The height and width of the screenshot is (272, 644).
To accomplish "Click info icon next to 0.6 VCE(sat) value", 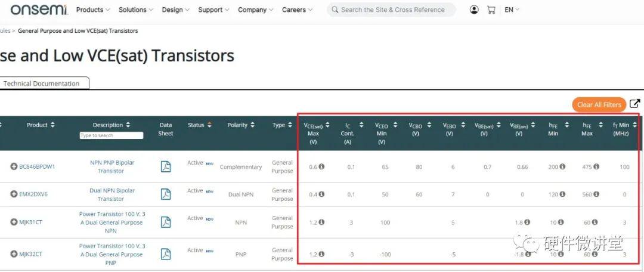I will (321, 167).
